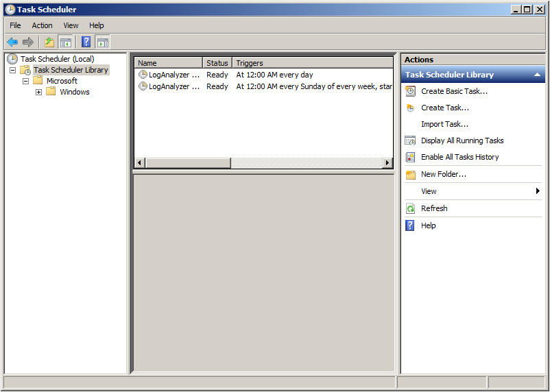The image size is (550, 392).
Task: Click Ready status of the Sunday task
Action: coord(217,86)
